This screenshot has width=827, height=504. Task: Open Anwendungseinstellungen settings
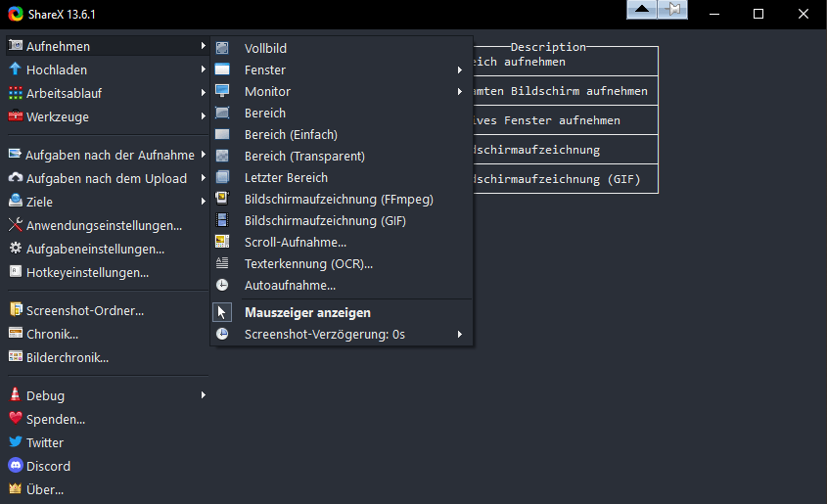pyautogui.click(x=104, y=226)
